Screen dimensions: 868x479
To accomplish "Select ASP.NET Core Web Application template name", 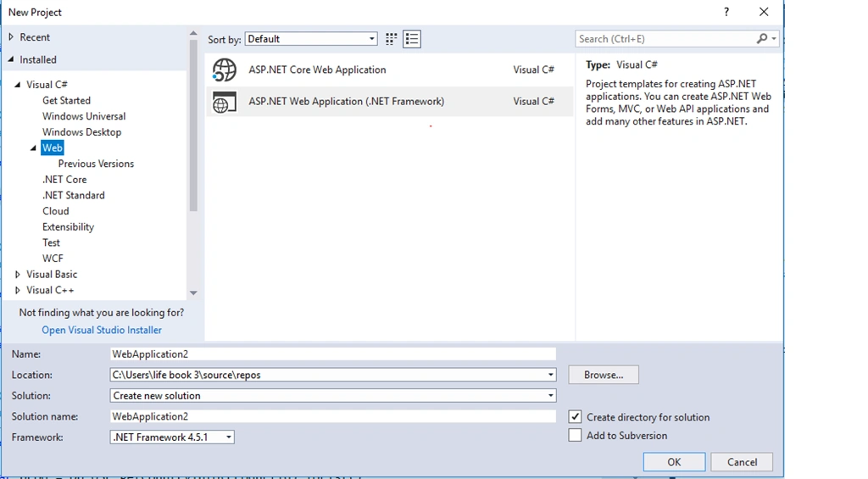I will (317, 70).
